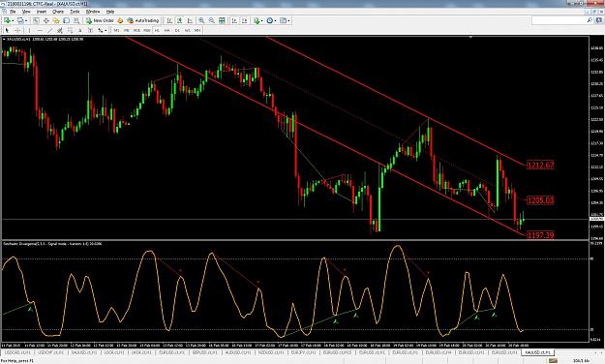Open the Profiles icon in toolbar

20,20
